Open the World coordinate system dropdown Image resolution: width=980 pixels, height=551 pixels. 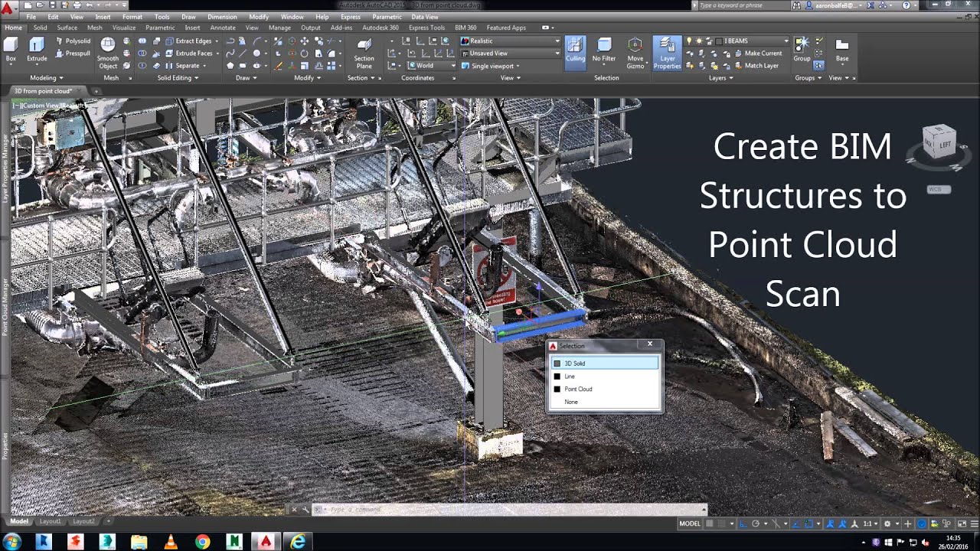431,66
